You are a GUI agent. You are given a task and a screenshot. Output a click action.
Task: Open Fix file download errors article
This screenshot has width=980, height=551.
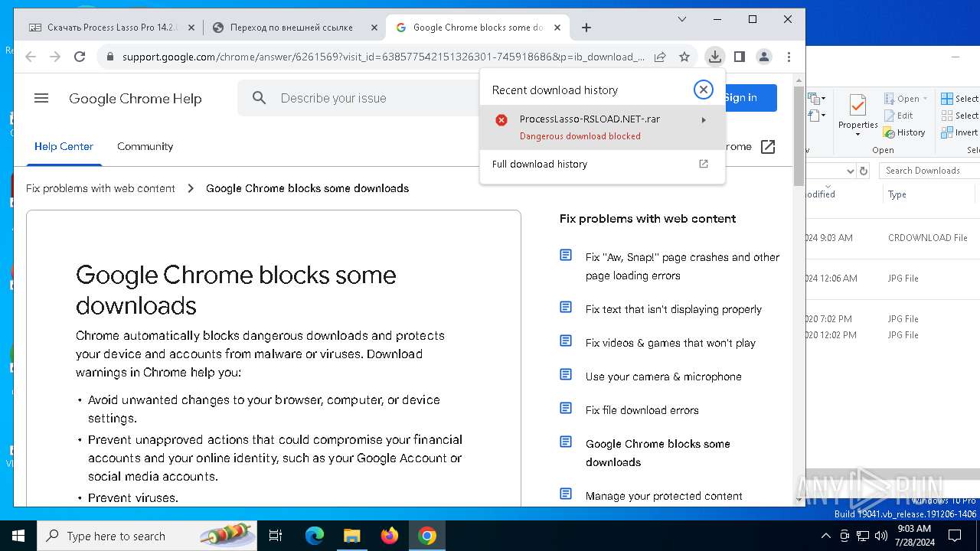[x=642, y=410]
